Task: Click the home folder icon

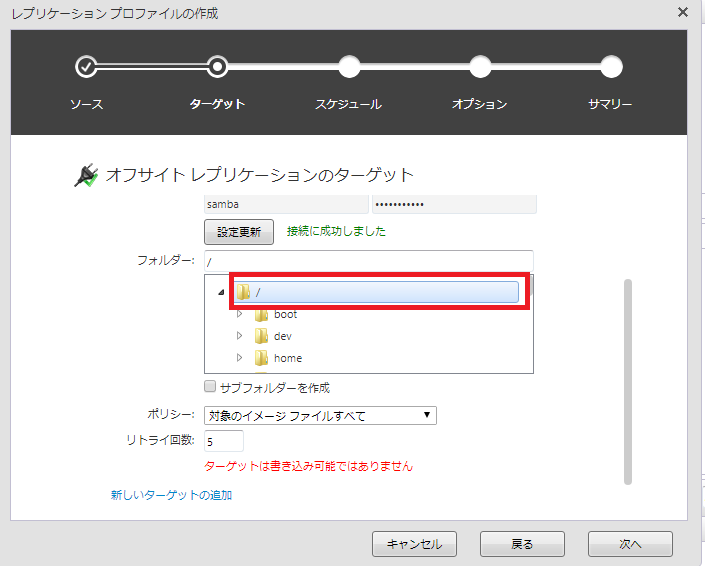Action: point(261,358)
